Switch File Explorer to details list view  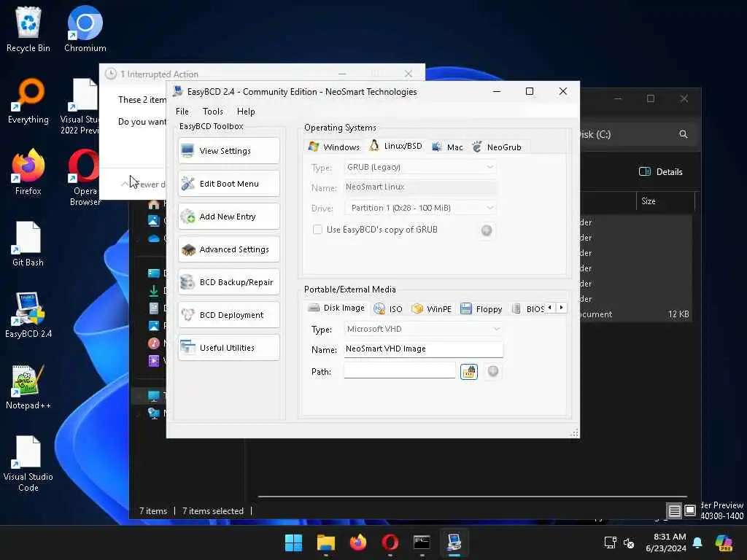pyautogui.click(x=675, y=511)
